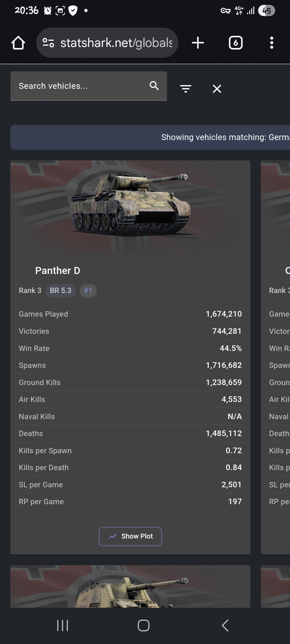Select the BR 5.3 badge
The height and width of the screenshot is (644, 290).
point(61,291)
